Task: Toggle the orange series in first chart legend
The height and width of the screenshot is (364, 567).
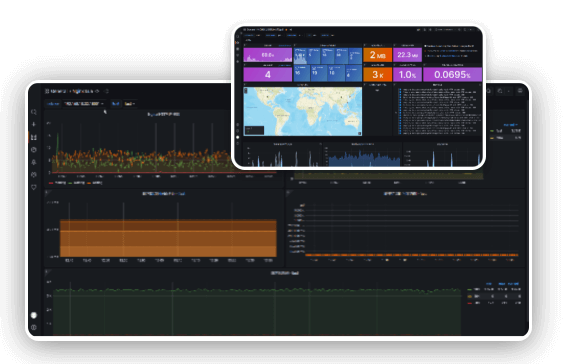Action: coord(95,183)
